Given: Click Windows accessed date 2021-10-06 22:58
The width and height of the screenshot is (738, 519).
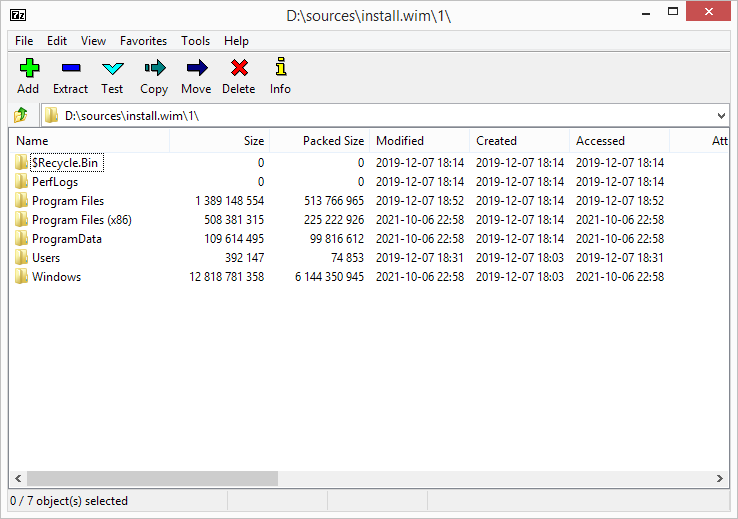Looking at the screenshot, I should (620, 277).
